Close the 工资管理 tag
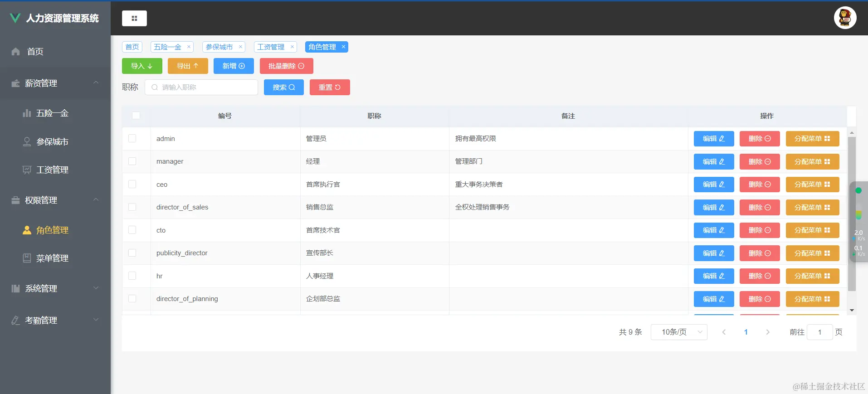868x394 pixels. [x=292, y=47]
